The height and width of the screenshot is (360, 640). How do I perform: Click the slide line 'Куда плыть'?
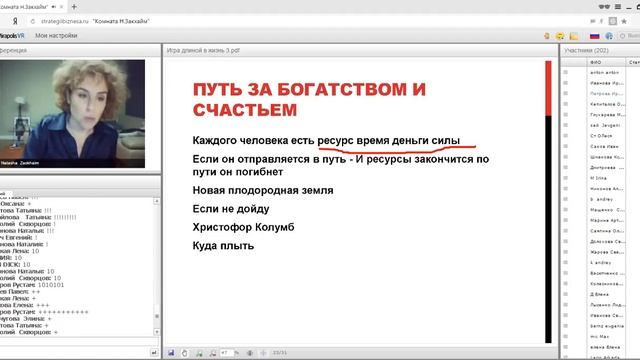pyautogui.click(x=223, y=246)
